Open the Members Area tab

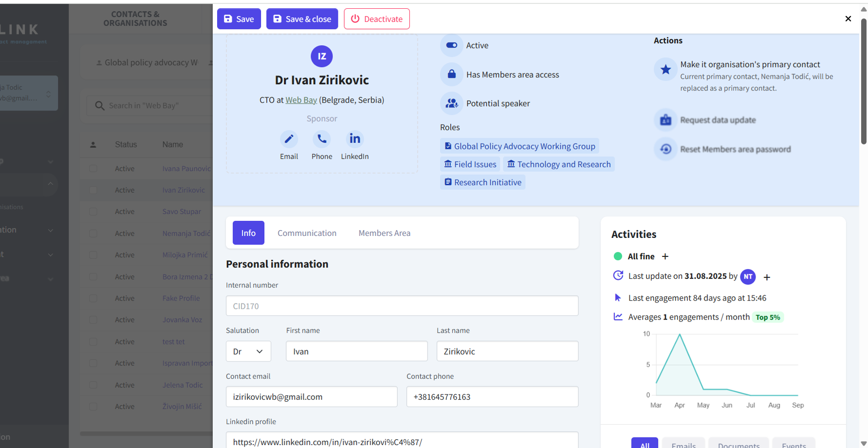[x=384, y=233]
